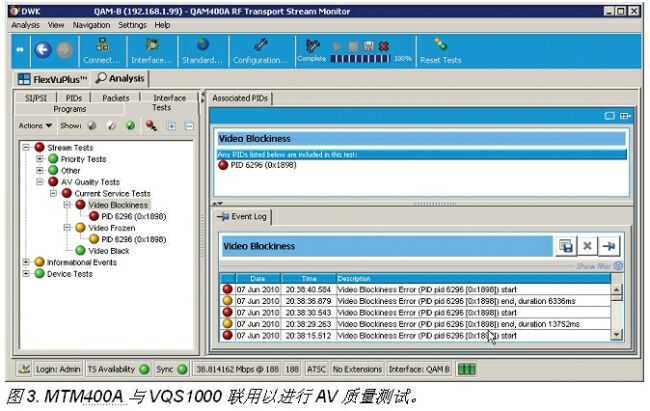Click the Show filter link
This screenshot has width=650, height=411.
click(x=593, y=266)
